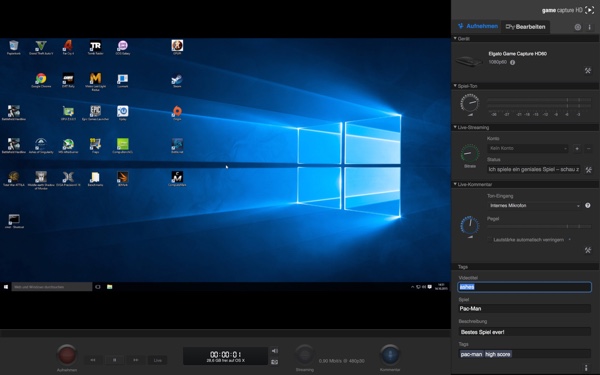The width and height of the screenshot is (600, 375).
Task: Toggle Lautstärke automatisch verringern checkbox
Action: coord(490,240)
